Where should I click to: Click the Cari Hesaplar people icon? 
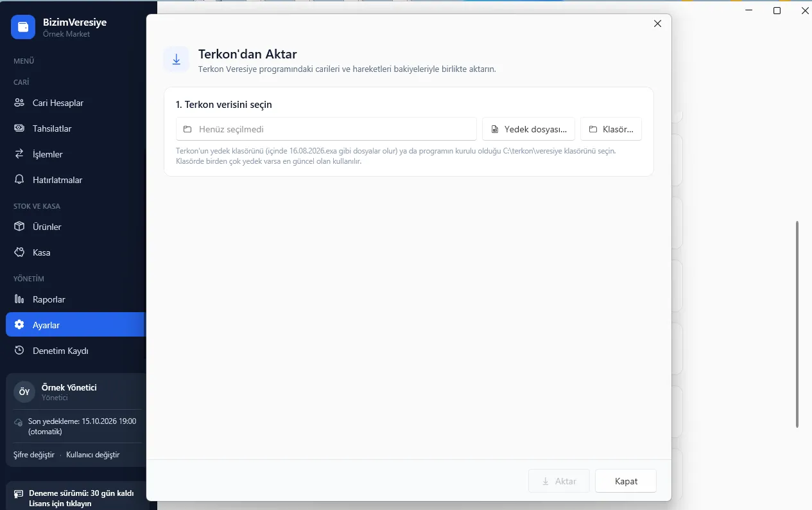pyautogui.click(x=19, y=103)
